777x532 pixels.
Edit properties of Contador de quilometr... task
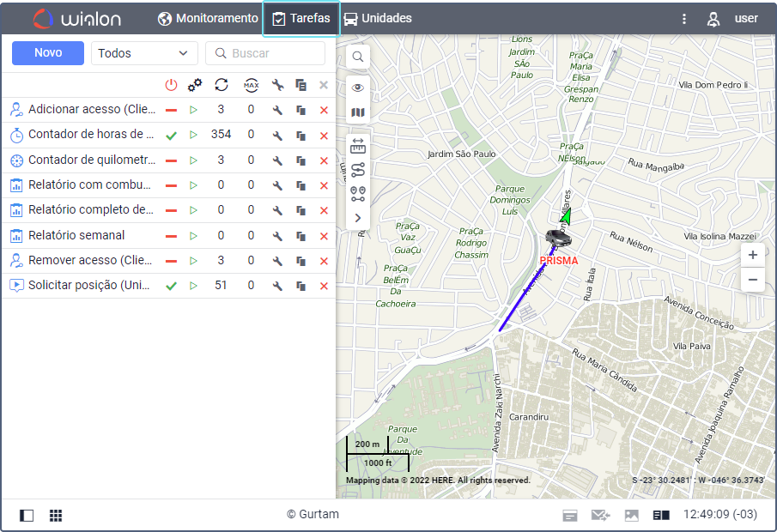coord(277,160)
